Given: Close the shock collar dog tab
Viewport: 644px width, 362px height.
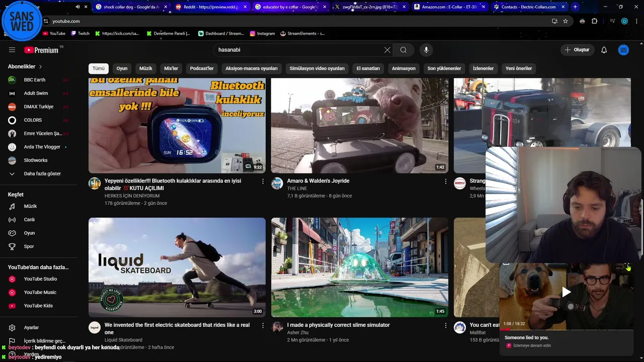Looking at the screenshot, I should [166, 7].
